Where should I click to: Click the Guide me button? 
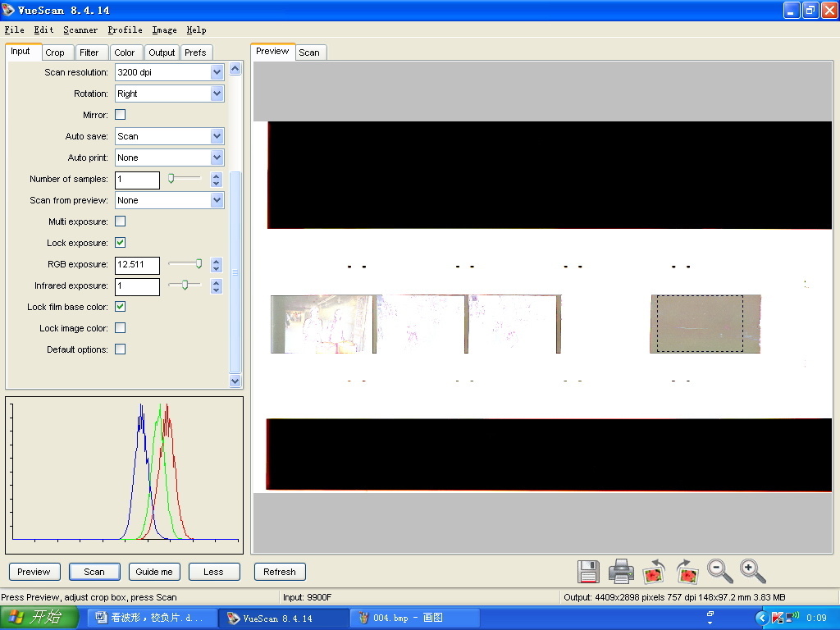154,572
